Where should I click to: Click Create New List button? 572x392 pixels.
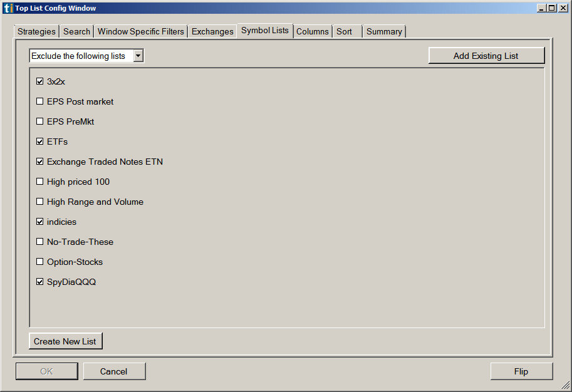[65, 341]
